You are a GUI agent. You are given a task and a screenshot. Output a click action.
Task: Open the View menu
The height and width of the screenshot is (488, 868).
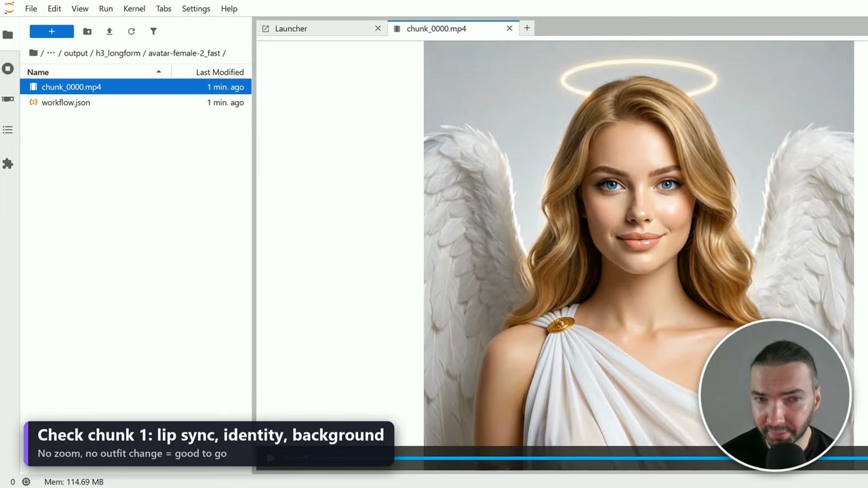pos(80,9)
